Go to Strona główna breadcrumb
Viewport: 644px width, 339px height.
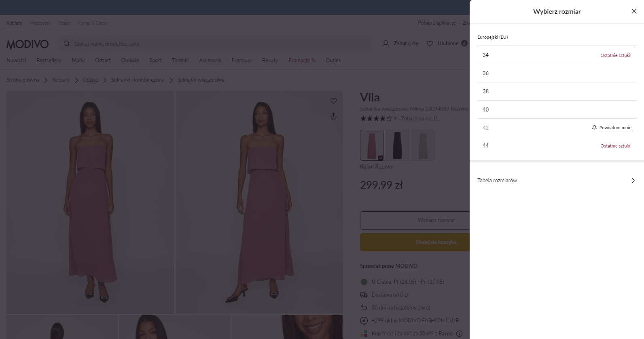(23, 80)
